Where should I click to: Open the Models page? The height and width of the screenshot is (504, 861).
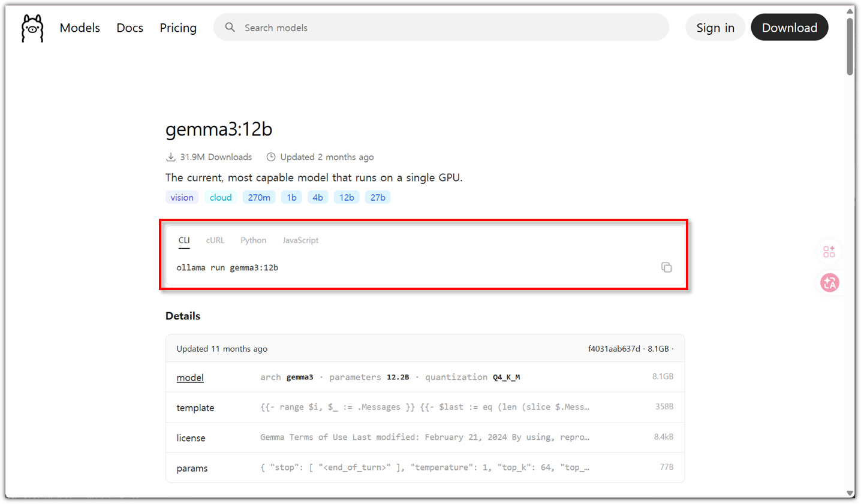tap(80, 28)
